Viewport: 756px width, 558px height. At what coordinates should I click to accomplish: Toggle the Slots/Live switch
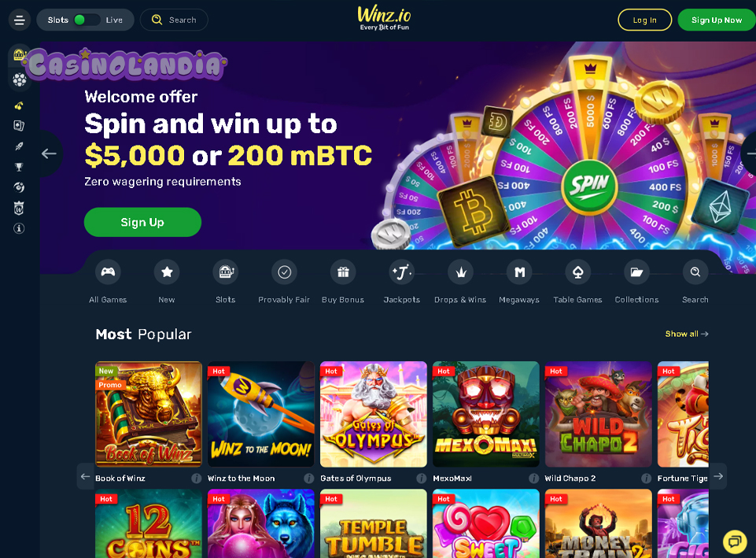tap(86, 20)
